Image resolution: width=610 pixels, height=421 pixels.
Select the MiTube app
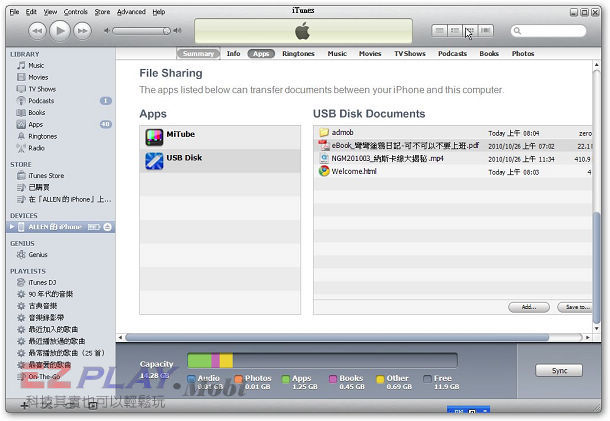[220, 137]
